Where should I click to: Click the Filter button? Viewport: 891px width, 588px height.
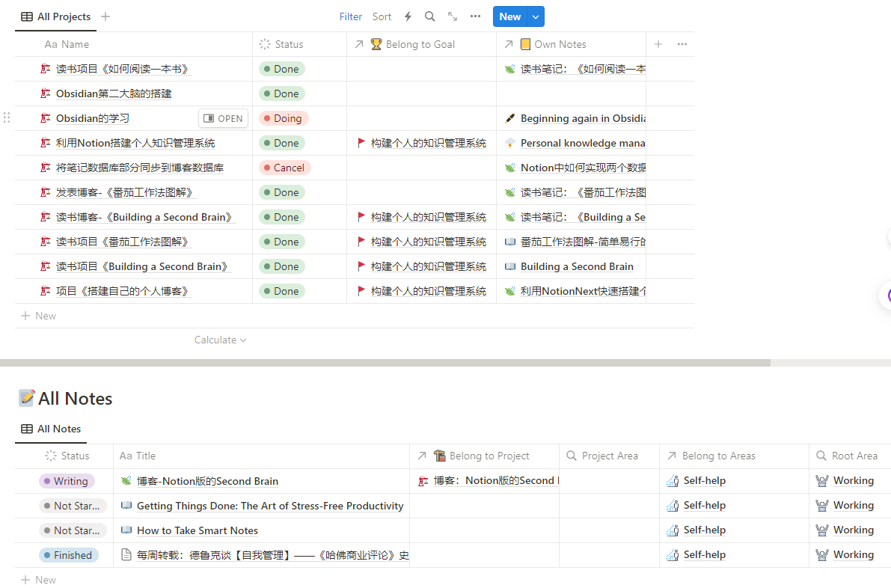coord(350,16)
